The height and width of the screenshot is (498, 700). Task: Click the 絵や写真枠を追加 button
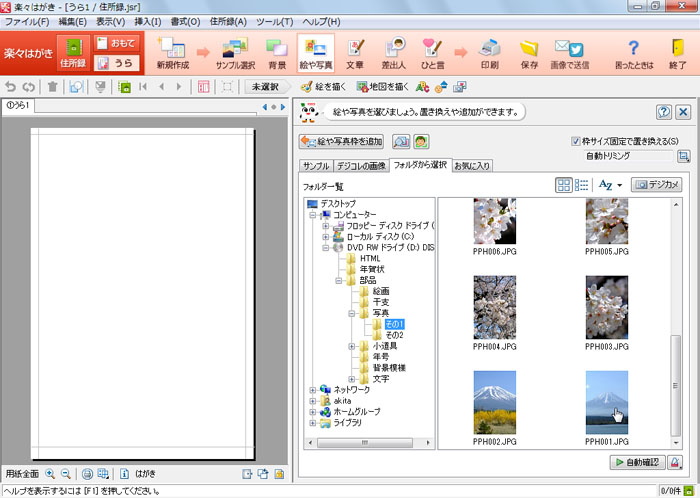tap(342, 142)
